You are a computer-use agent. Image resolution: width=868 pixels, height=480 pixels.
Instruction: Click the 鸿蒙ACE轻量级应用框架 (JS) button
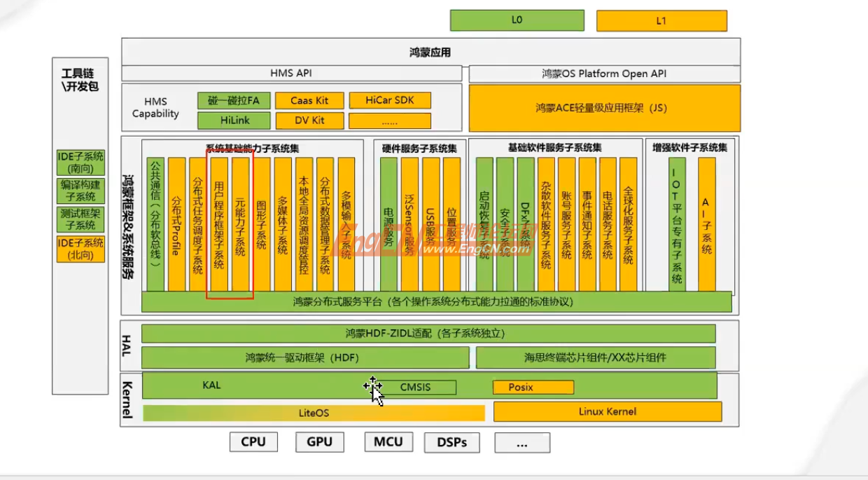point(602,109)
